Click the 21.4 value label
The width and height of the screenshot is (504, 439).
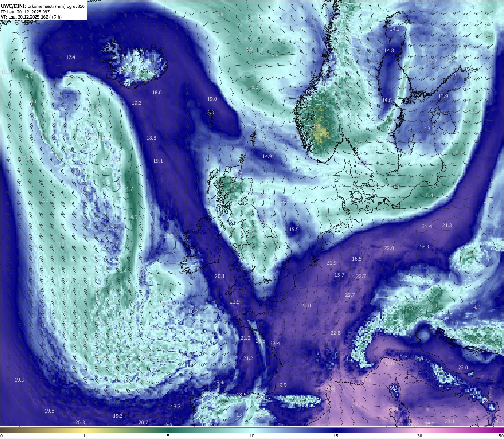427,227
